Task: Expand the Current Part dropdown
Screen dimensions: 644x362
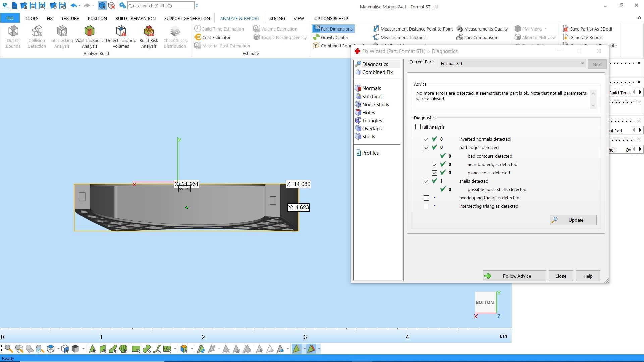Action: pyautogui.click(x=582, y=63)
